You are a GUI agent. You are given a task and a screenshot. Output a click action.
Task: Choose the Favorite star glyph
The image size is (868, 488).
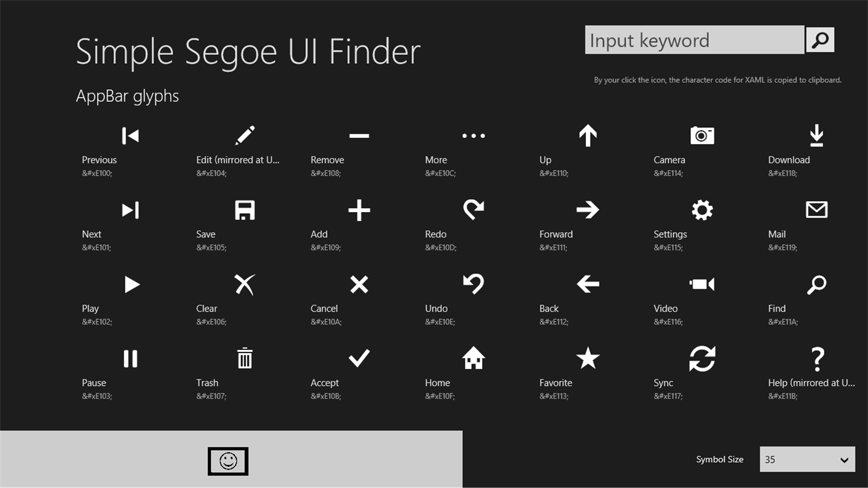(588, 358)
